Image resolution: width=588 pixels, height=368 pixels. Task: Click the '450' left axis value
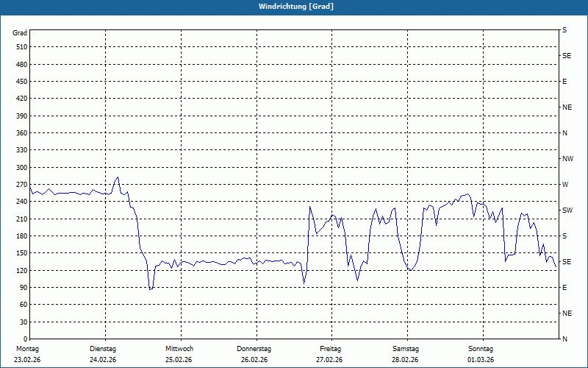pyautogui.click(x=22, y=82)
